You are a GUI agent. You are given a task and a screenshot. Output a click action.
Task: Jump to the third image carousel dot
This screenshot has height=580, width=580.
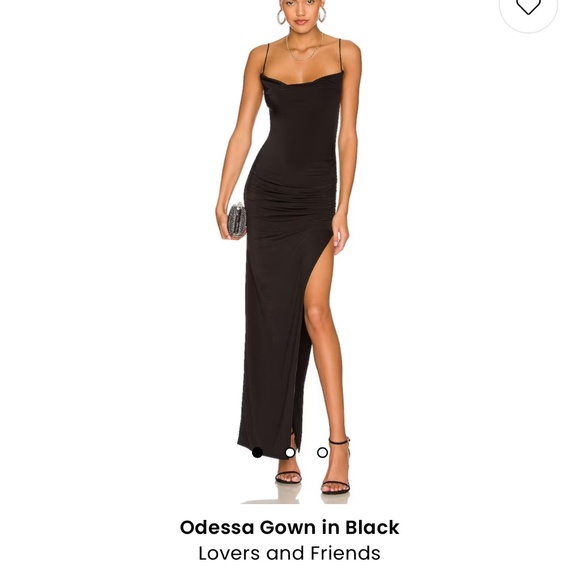tap(323, 452)
